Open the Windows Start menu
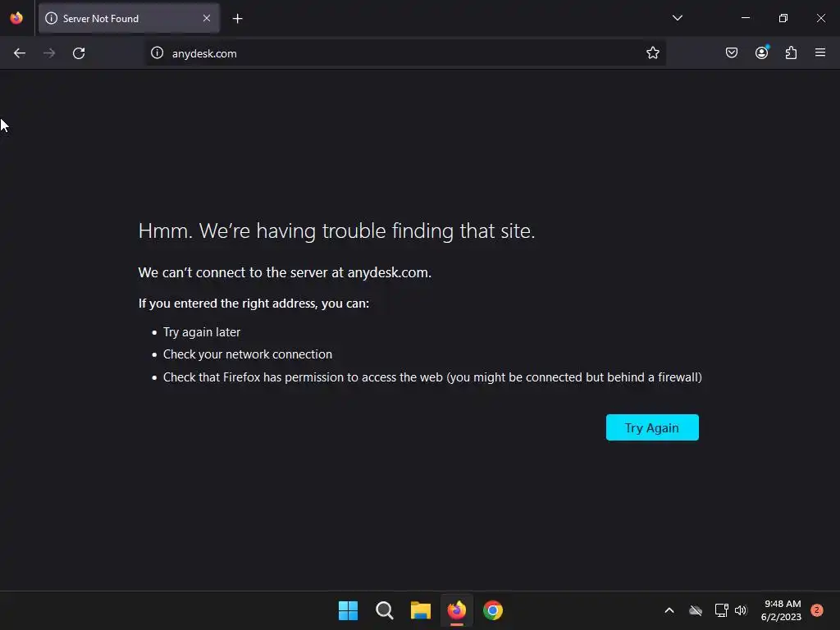Screen dimensions: 840x630 point(348,610)
